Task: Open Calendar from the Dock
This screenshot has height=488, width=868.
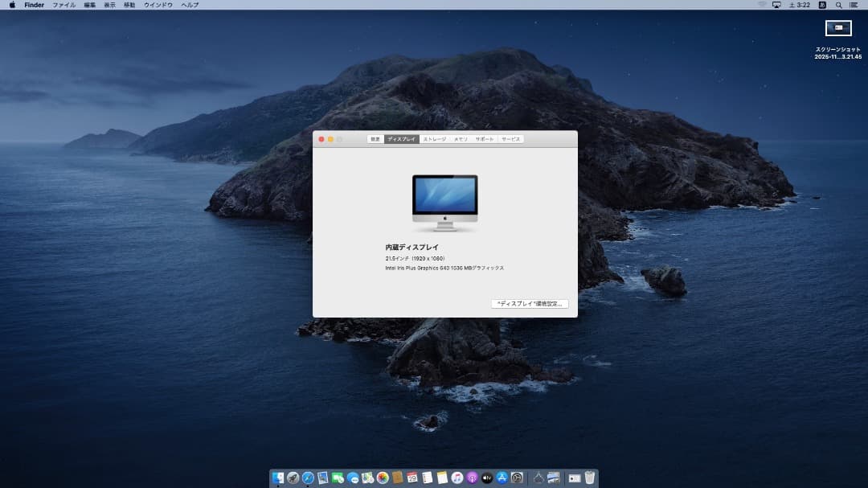Action: click(411, 478)
